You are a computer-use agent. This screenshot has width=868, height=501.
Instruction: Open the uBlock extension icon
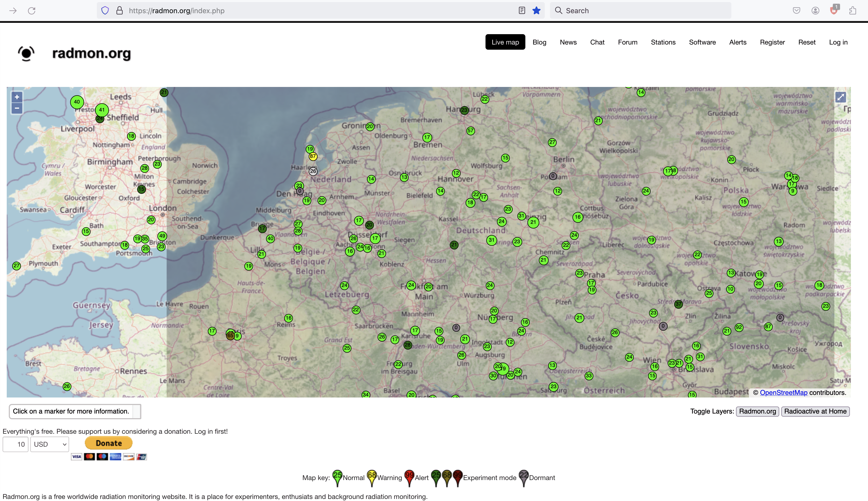coord(834,10)
